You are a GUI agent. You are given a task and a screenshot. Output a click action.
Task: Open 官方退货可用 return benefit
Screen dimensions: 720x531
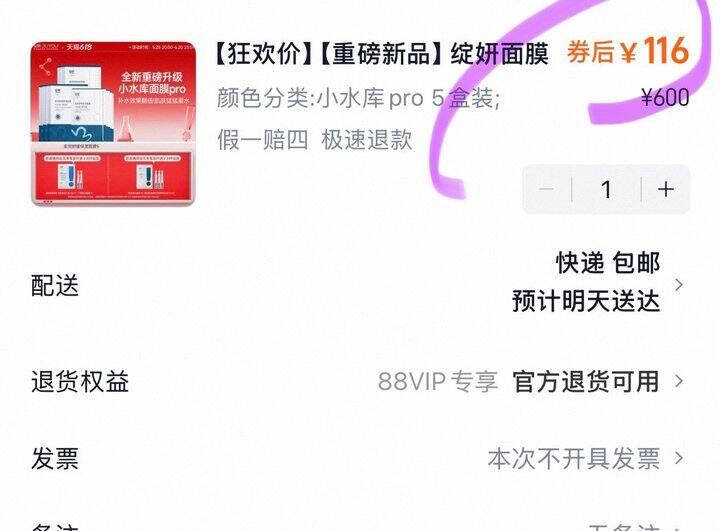(x=586, y=381)
